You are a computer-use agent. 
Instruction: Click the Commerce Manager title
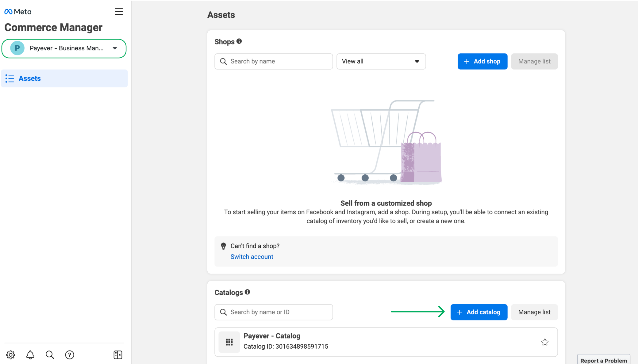tap(53, 28)
